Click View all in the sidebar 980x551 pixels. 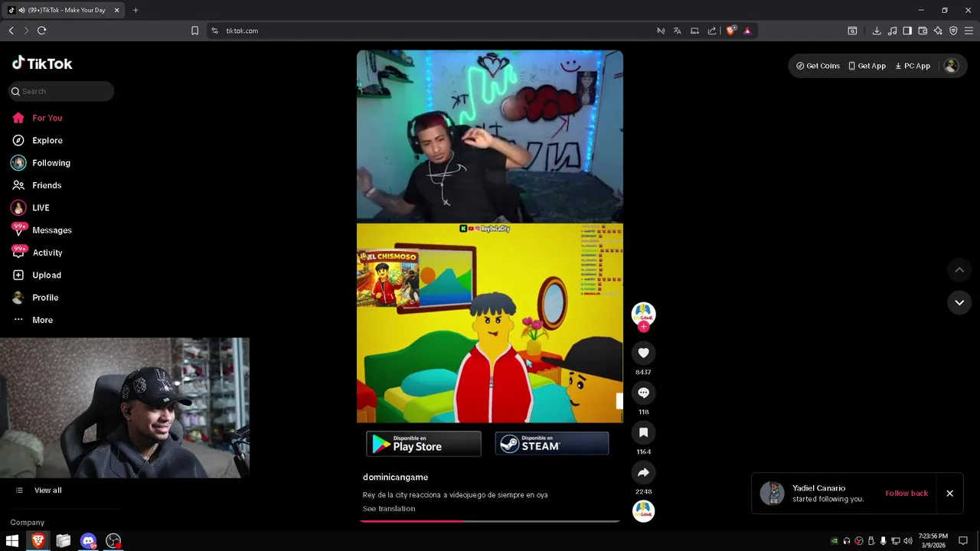tap(47, 491)
